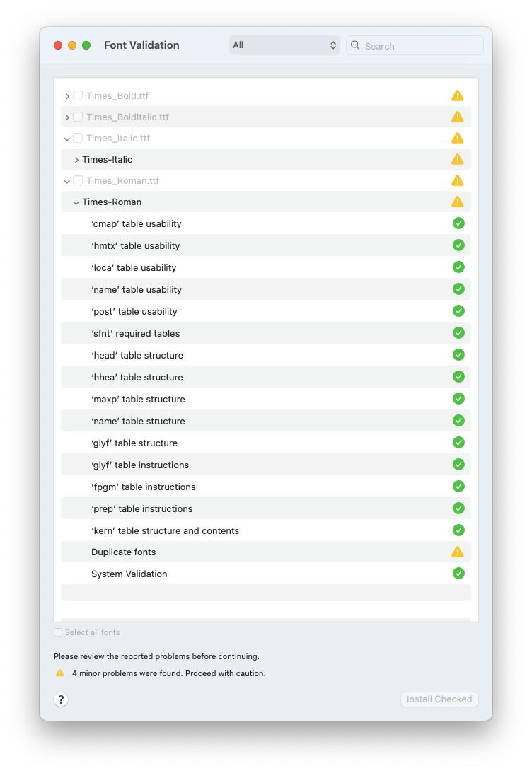Click the warning icon beside Times_BoldItalic.ttf
Image resolution: width=532 pixels, height=773 pixels.
coord(457,117)
